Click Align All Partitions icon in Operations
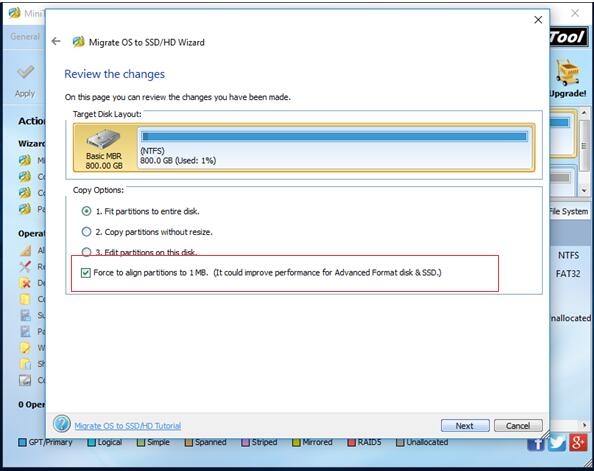This screenshot has width=594, height=471. 25,250
